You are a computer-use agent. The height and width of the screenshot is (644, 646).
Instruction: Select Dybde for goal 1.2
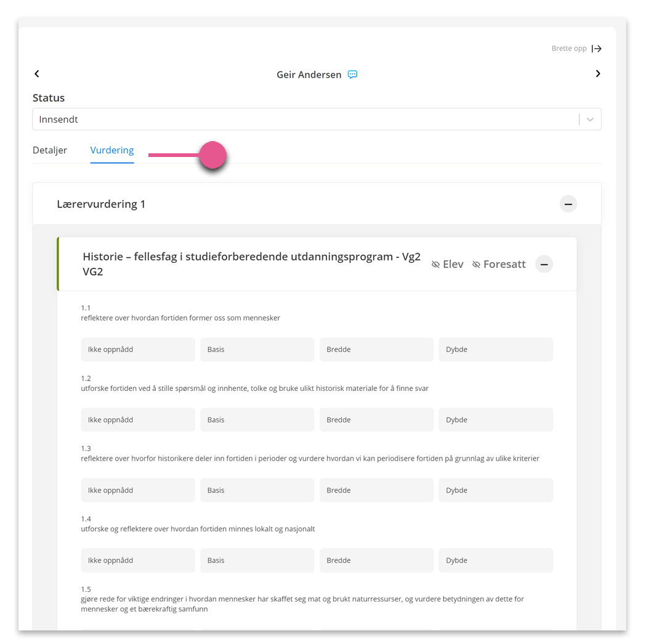coord(496,420)
